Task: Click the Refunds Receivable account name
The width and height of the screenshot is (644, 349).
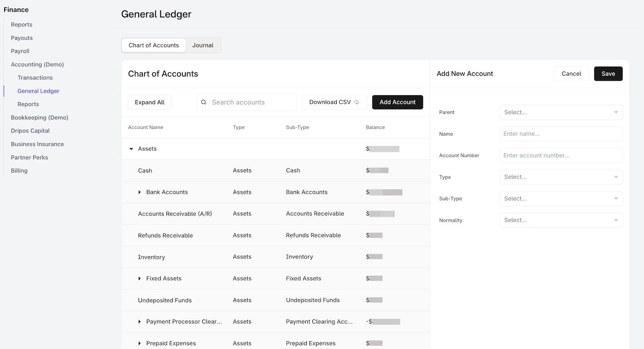Action: click(165, 235)
